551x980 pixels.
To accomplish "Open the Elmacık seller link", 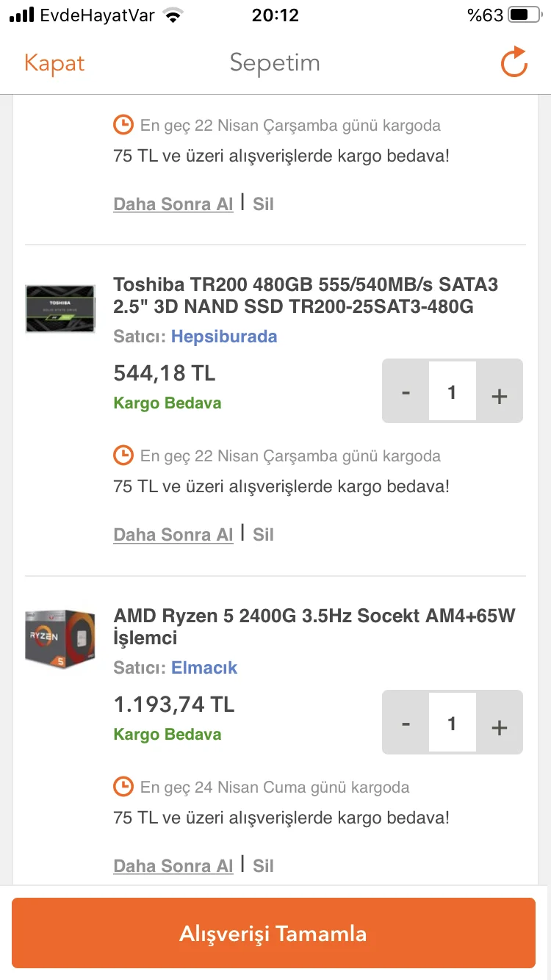I will [x=204, y=668].
